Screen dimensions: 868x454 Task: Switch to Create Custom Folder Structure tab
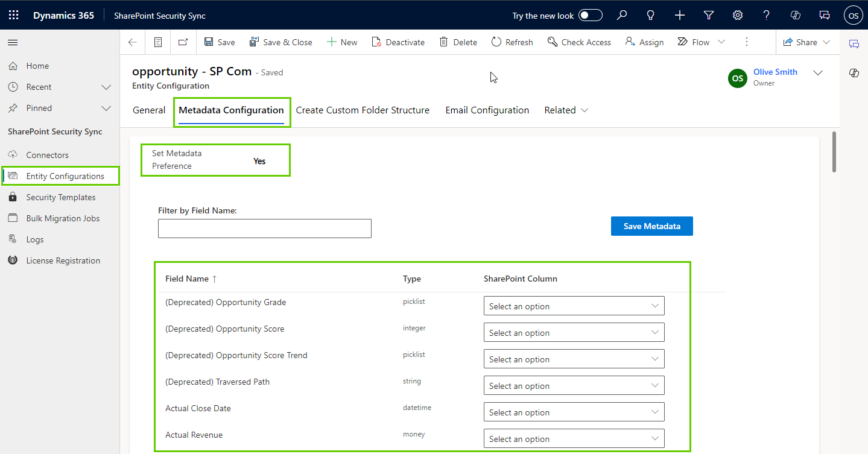(363, 110)
